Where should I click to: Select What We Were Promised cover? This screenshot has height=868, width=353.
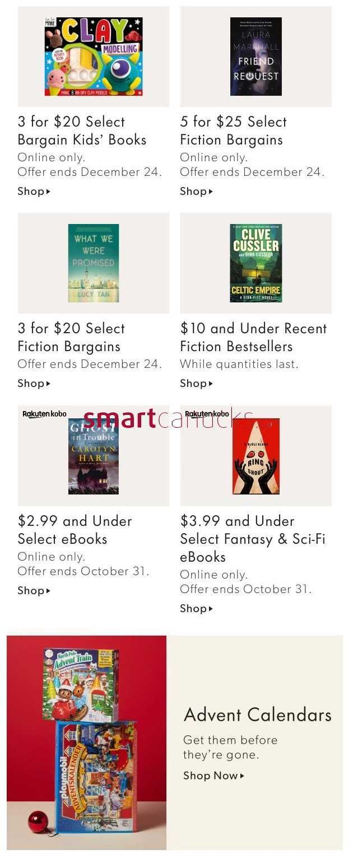(94, 263)
